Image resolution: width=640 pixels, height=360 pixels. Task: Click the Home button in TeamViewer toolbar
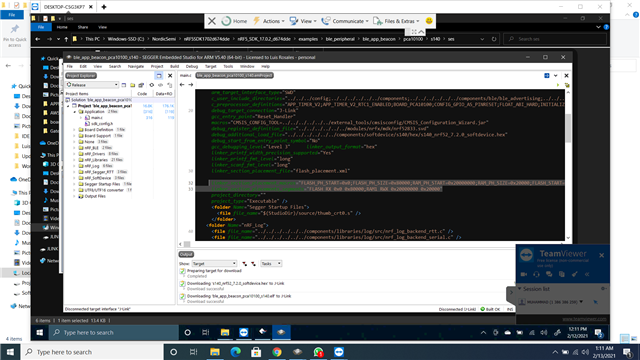pyautogui.click(x=234, y=21)
